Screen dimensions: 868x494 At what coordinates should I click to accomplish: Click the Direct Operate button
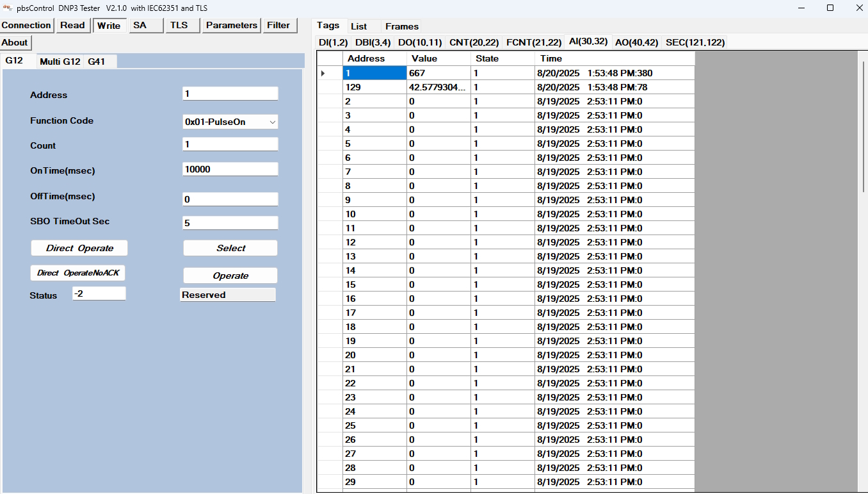click(x=79, y=248)
